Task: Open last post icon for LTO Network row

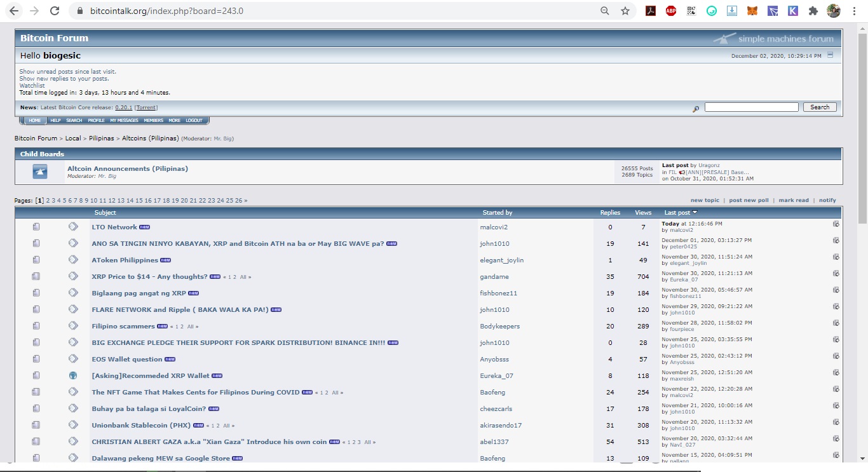Action: click(836, 224)
